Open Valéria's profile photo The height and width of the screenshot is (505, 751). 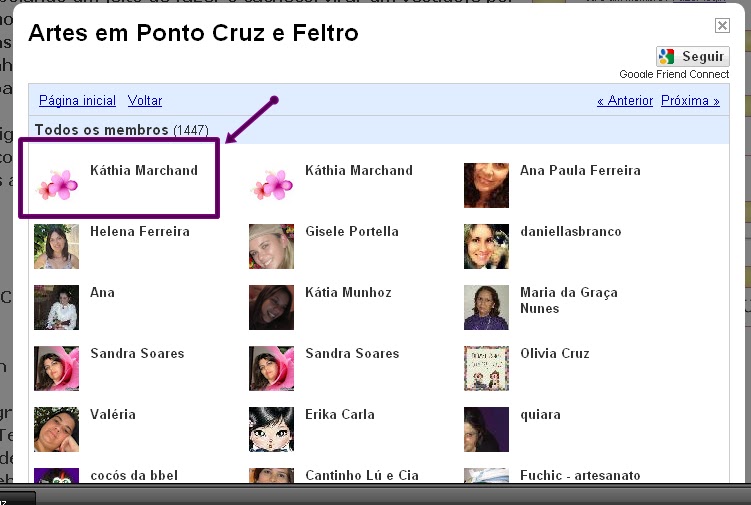[57, 429]
